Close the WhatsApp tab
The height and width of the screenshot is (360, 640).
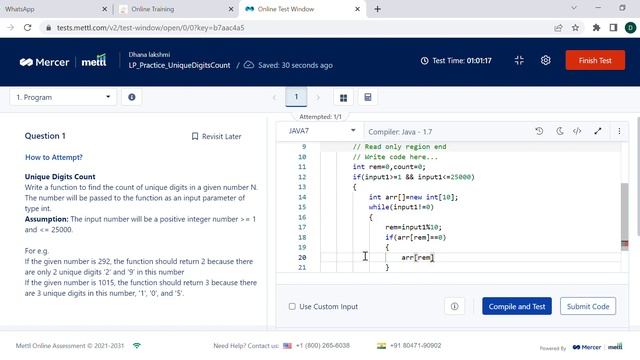tap(104, 9)
